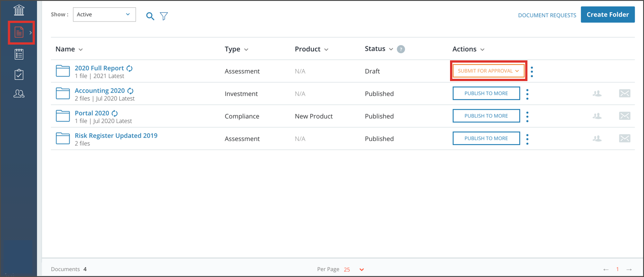Click the New Product cell
The height and width of the screenshot is (277, 644).
pos(314,116)
